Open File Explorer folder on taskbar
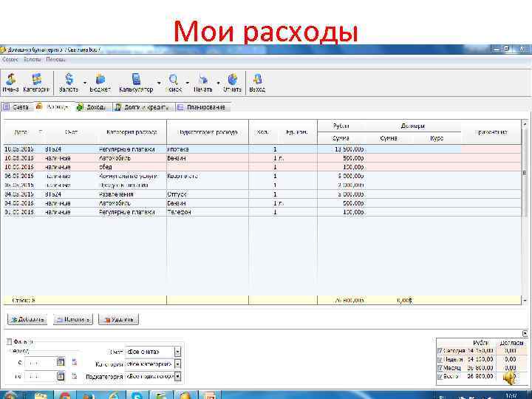The height and width of the screenshot is (399, 532). tap(41, 395)
